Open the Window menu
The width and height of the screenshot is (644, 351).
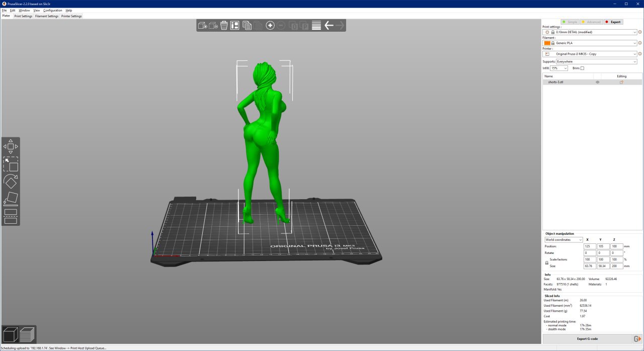pos(24,10)
